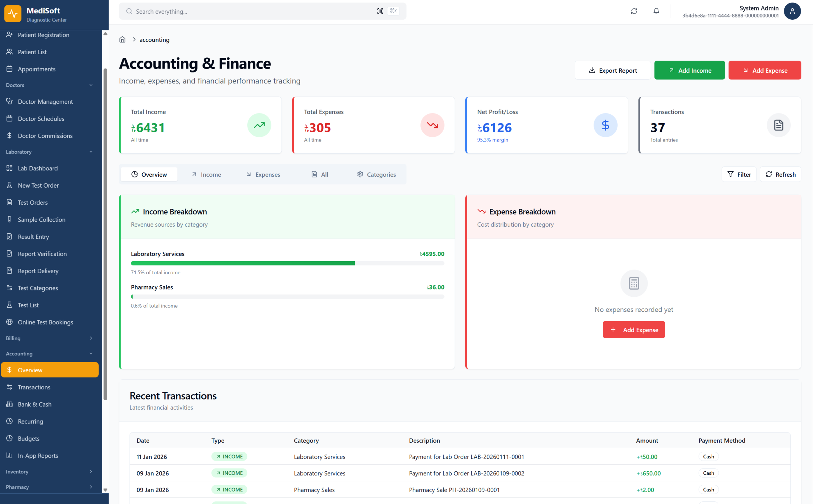Click the barcode scanner icon in search

click(x=380, y=11)
